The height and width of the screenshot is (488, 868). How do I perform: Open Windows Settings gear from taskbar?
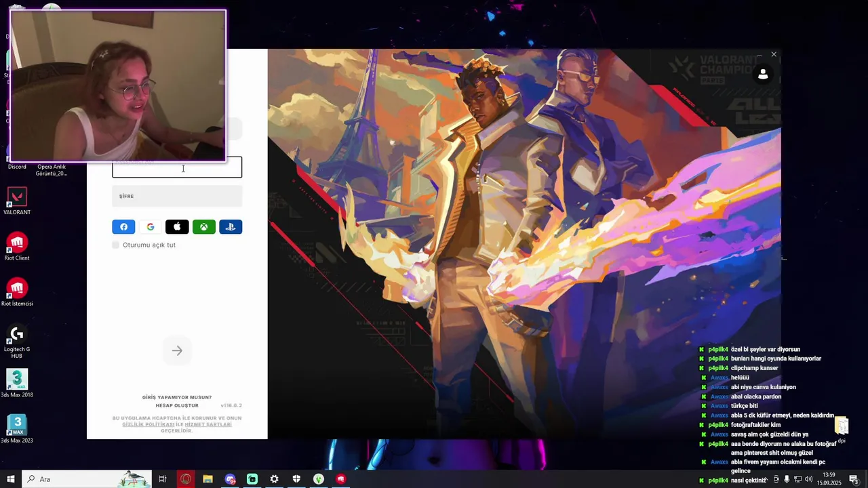(274, 479)
